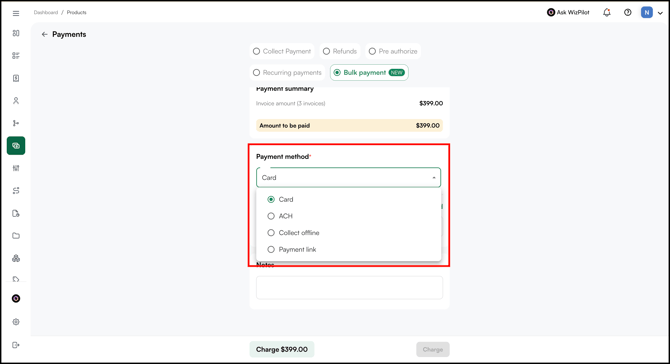The width and height of the screenshot is (670, 364).
Task: Select the highlighted green payments sidebar icon
Action: tap(16, 146)
